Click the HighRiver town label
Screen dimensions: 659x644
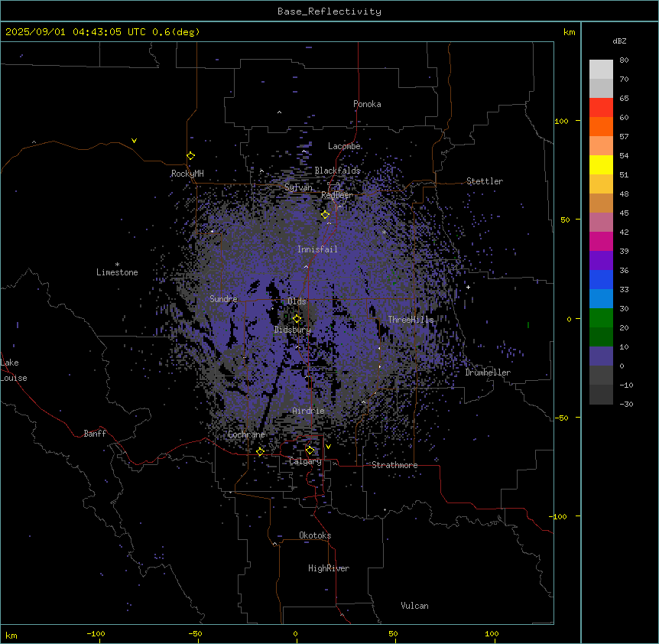click(329, 568)
